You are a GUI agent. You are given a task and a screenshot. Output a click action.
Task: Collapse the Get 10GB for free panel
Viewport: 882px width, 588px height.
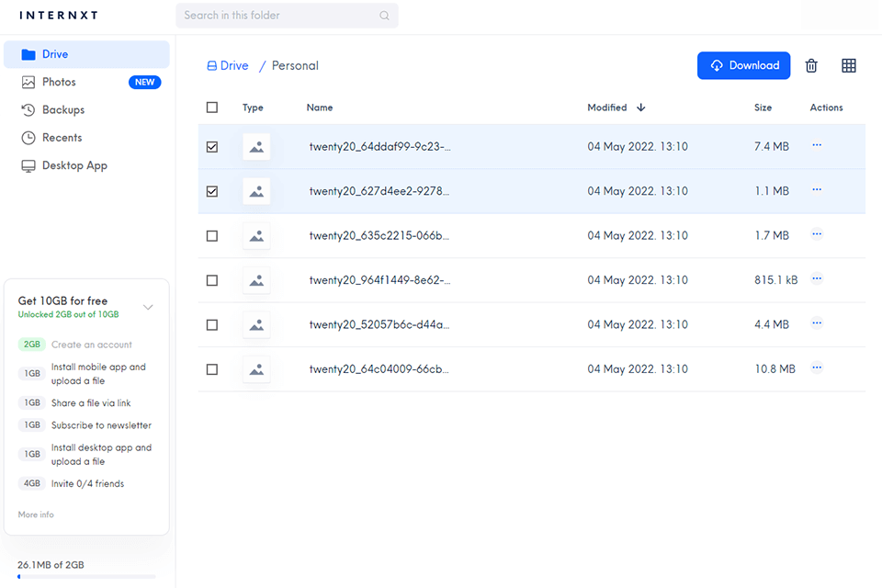pyautogui.click(x=148, y=307)
